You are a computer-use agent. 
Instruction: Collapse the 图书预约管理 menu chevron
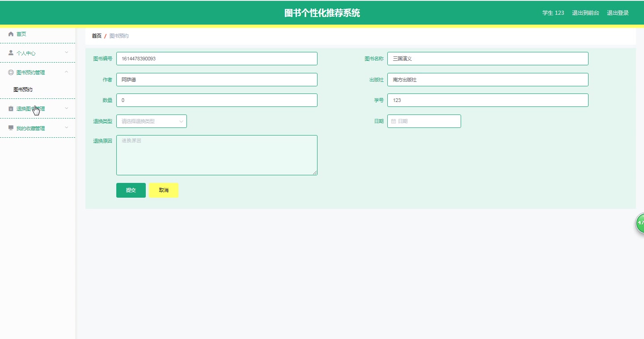67,72
